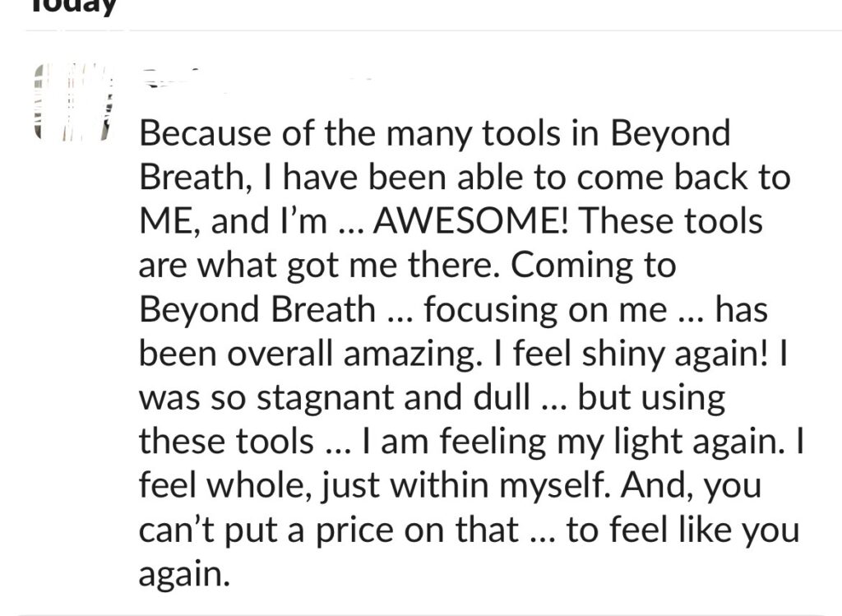The image size is (842, 616).
Task: Click "focusing on me" phrase
Action: tap(545, 310)
